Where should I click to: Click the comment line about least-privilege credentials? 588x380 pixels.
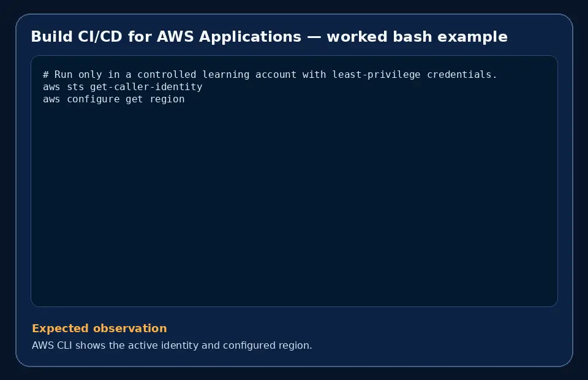(x=269, y=75)
